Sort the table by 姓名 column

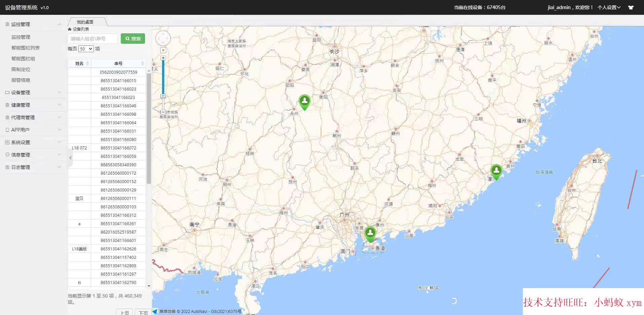[79, 63]
